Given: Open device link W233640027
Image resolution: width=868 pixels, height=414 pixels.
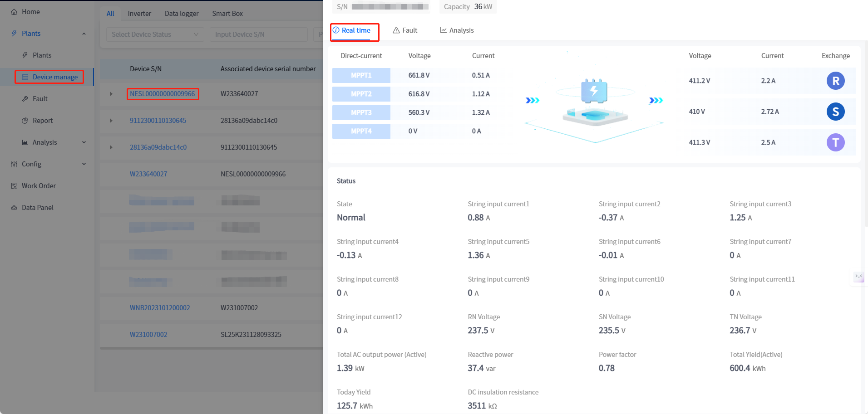Looking at the screenshot, I should click(148, 174).
